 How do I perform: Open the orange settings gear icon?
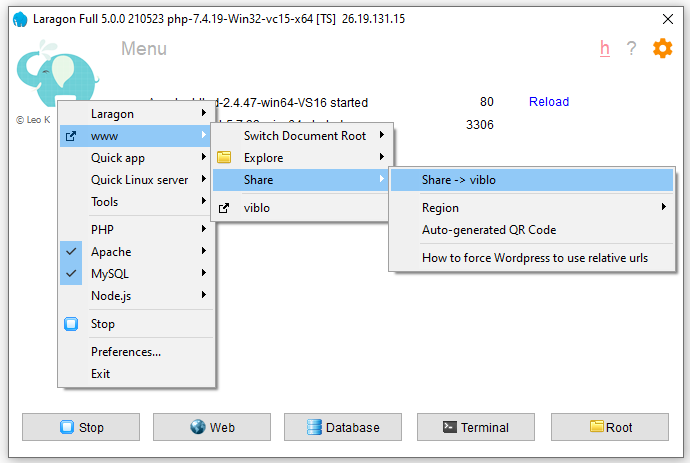coord(662,48)
